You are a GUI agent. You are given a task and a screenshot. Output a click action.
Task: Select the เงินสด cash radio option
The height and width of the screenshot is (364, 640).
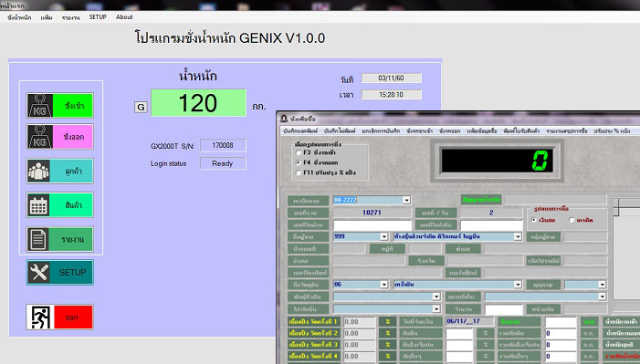coord(534,220)
